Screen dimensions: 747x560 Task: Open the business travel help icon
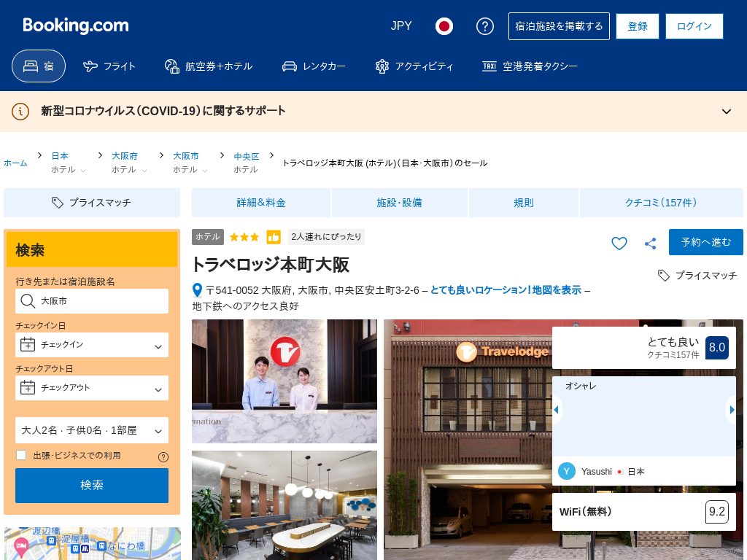(163, 457)
